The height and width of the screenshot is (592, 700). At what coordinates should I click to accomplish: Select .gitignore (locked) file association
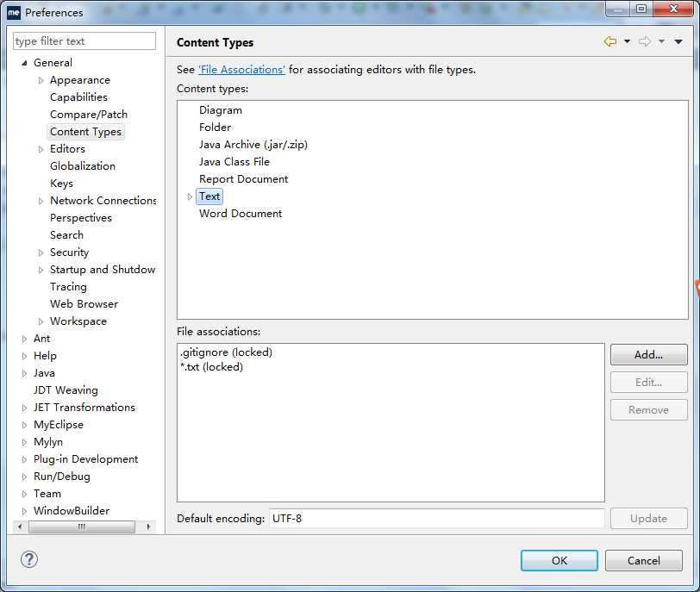click(226, 352)
